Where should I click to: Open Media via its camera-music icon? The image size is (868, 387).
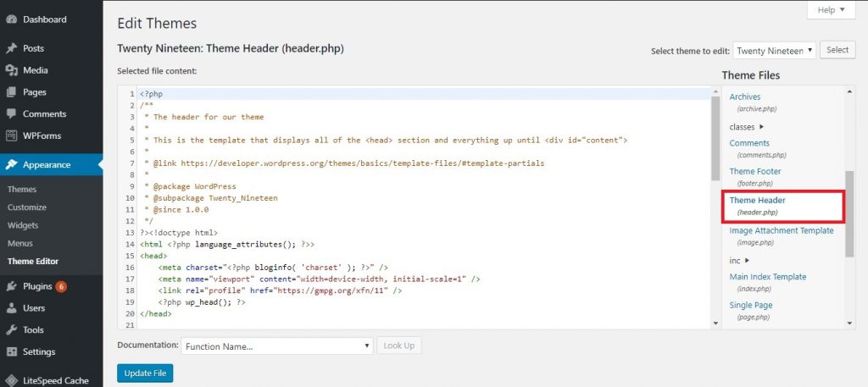[x=11, y=70]
